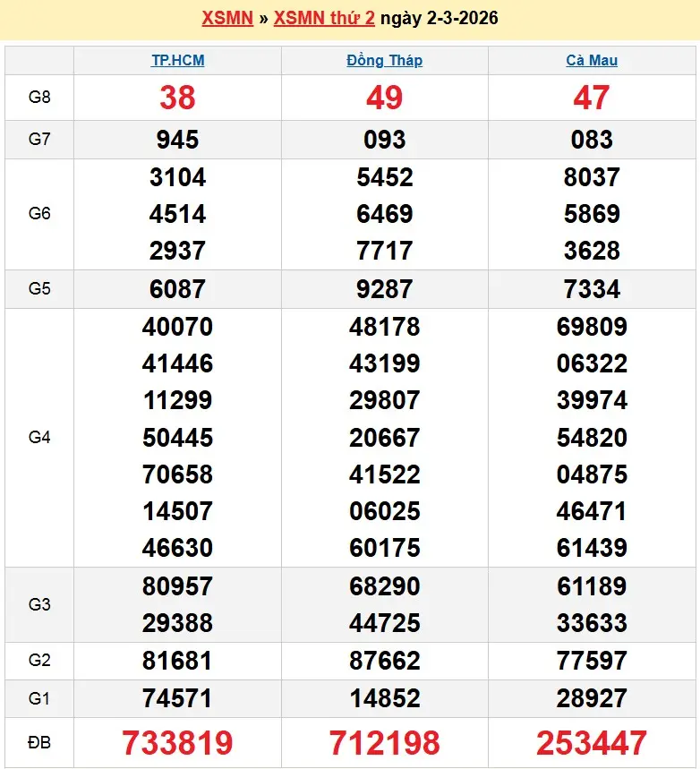The width and height of the screenshot is (700, 769).
Task: Open the Cà Mau column header link
Action: point(592,61)
